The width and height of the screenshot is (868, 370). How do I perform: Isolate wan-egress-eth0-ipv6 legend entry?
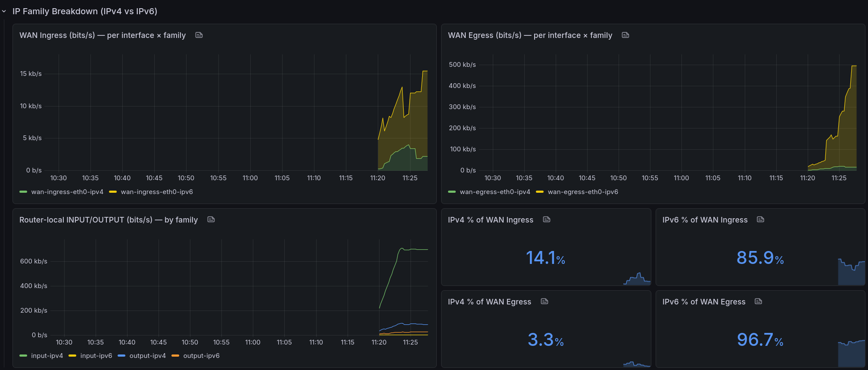583,192
